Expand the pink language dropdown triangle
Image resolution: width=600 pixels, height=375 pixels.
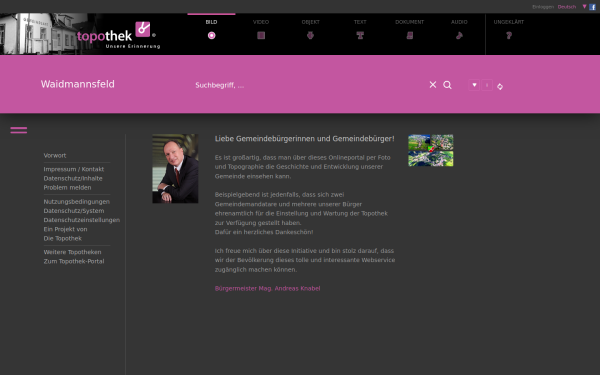584,7
